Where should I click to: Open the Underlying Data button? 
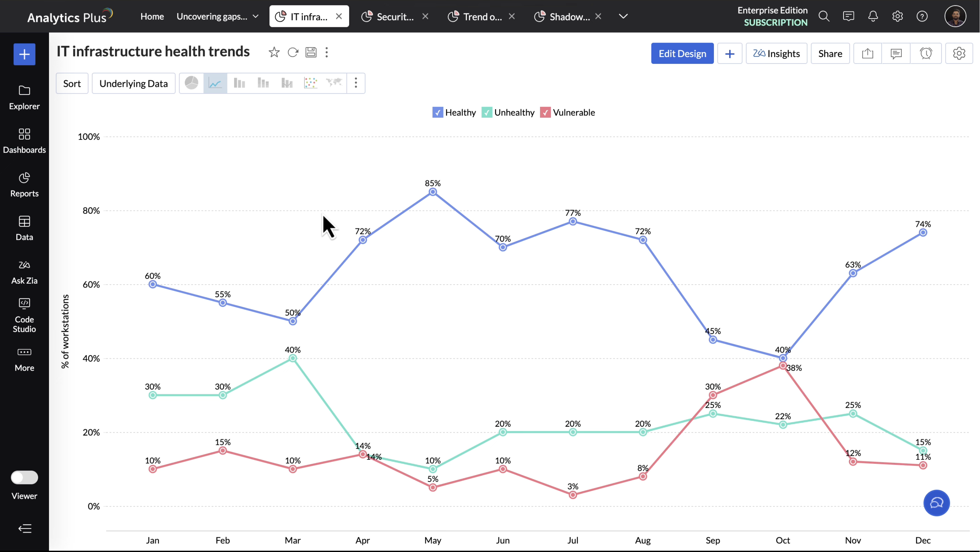[x=134, y=83]
